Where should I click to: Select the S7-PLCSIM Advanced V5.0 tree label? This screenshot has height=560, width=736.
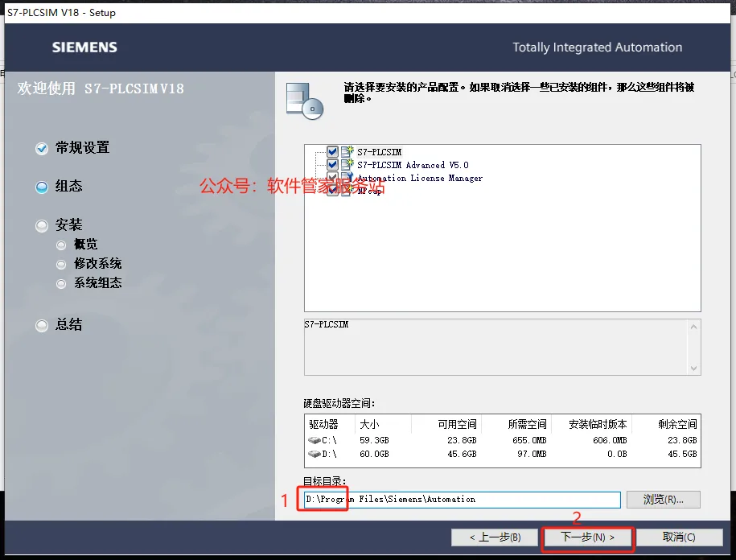pos(413,165)
